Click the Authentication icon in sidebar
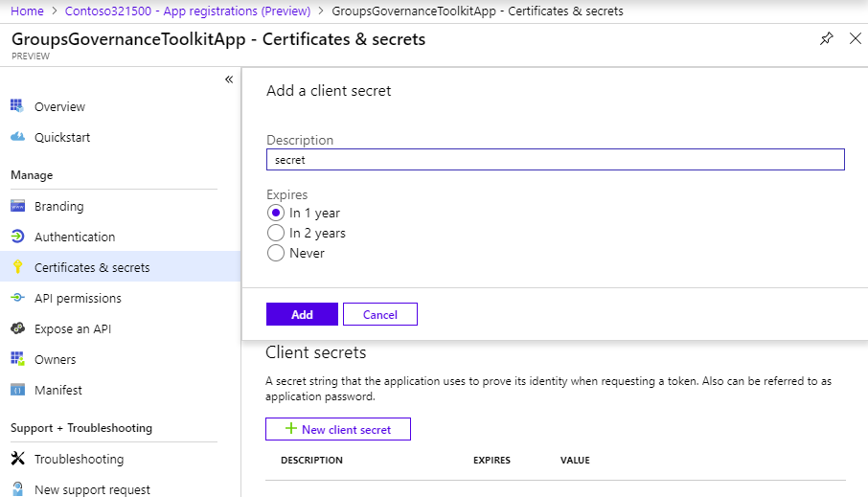The height and width of the screenshot is (497, 868). pos(17,237)
